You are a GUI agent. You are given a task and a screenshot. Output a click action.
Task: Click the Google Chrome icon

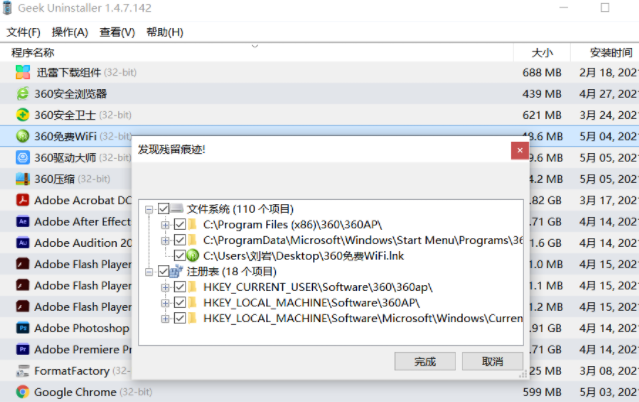[23, 392]
